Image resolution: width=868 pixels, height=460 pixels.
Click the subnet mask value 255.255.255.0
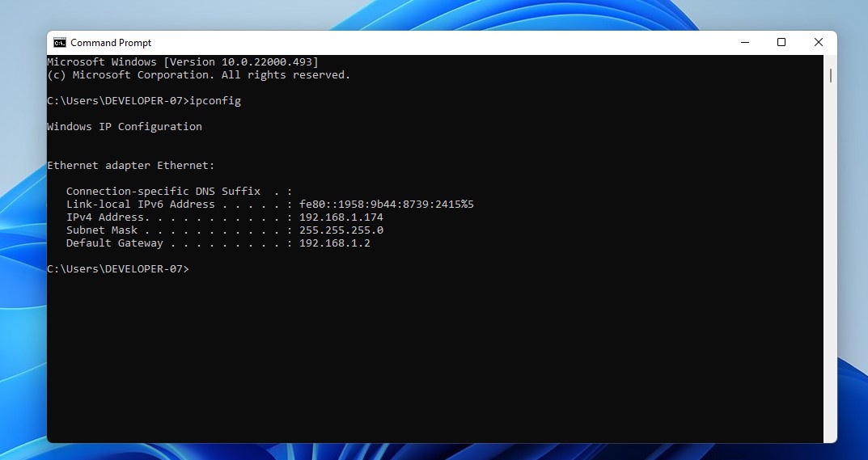[341, 230]
